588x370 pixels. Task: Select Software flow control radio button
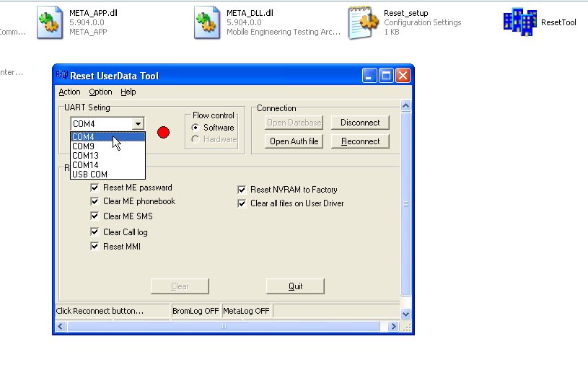tap(195, 128)
